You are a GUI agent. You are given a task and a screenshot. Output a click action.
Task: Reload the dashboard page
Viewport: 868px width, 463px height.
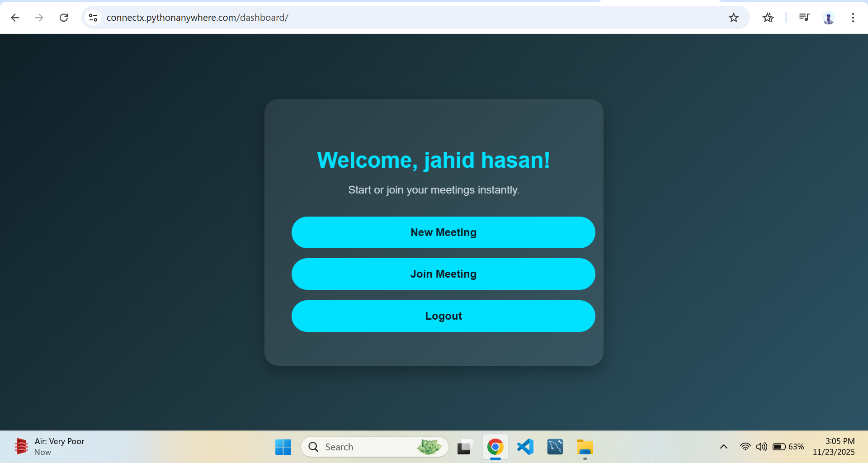(64, 18)
